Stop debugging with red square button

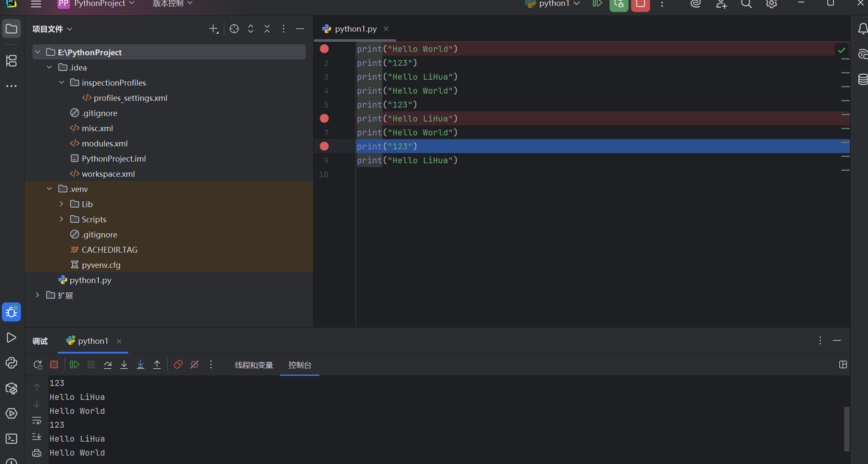pyautogui.click(x=54, y=364)
